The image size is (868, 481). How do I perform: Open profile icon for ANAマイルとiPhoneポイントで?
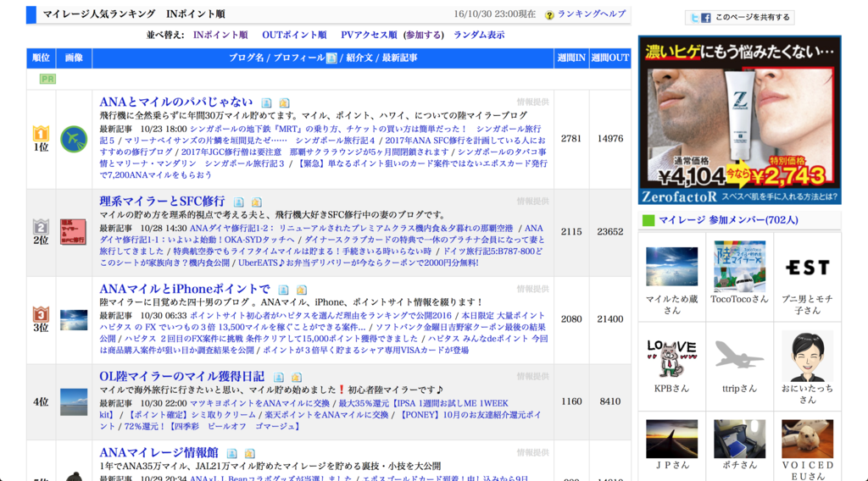pyautogui.click(x=283, y=289)
